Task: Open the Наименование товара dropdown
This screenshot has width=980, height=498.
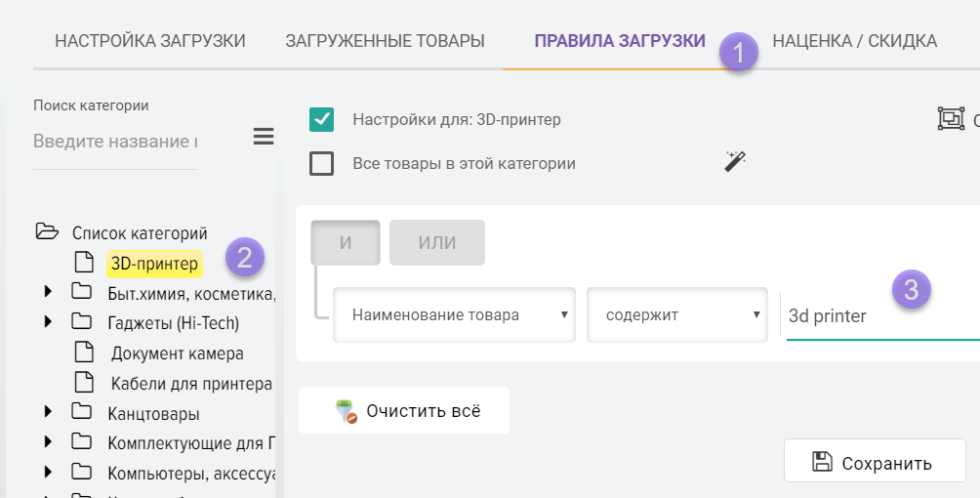Action: click(x=453, y=314)
